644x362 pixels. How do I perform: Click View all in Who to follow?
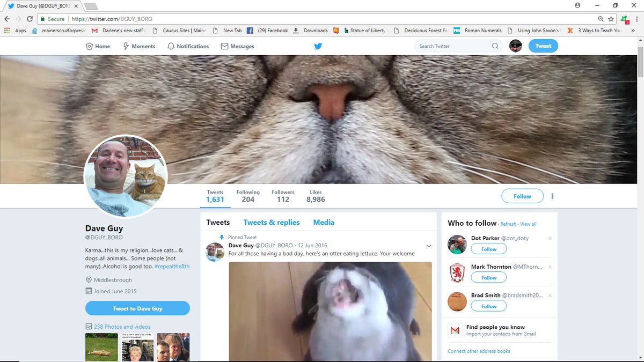pyautogui.click(x=528, y=224)
